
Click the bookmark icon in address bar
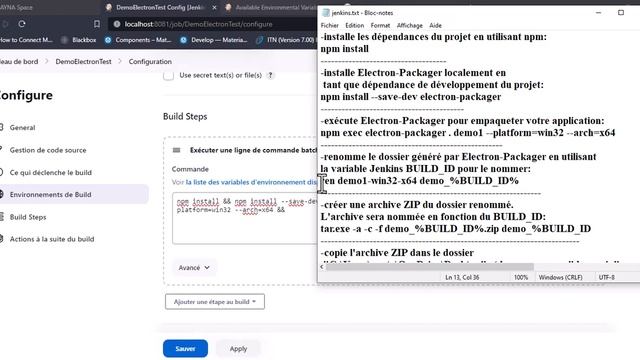[97, 24]
